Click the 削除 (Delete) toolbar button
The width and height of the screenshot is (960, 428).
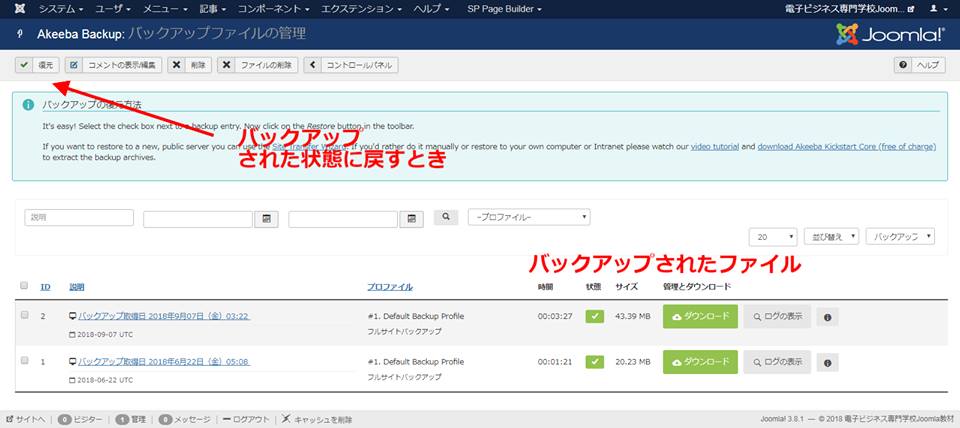(189, 65)
